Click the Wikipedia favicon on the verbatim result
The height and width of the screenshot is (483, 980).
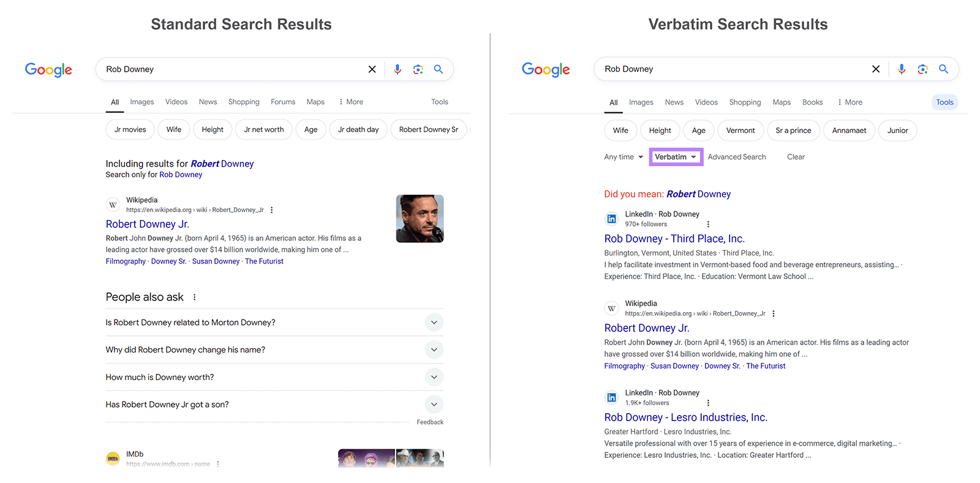[x=611, y=308]
